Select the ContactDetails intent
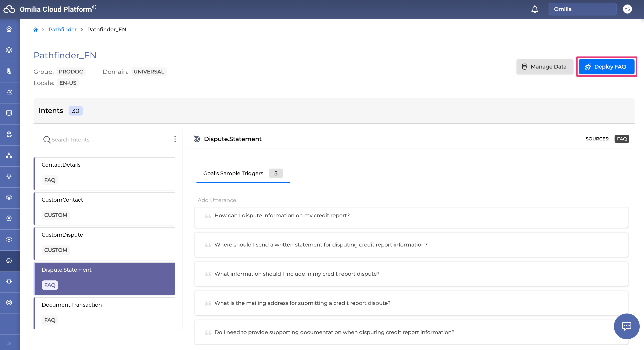Image resolution: width=644 pixels, height=350 pixels. [x=104, y=174]
